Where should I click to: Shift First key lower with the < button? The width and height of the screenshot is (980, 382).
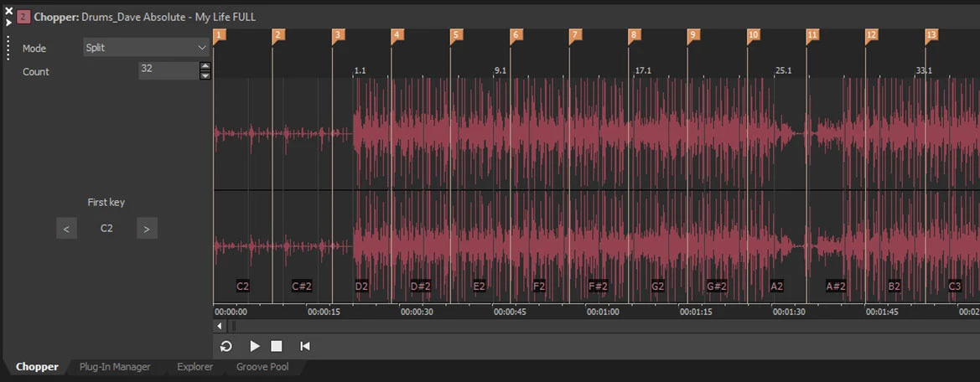click(x=66, y=228)
